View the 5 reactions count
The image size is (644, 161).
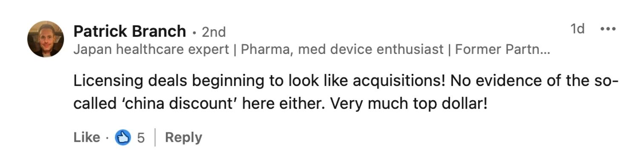(141, 138)
